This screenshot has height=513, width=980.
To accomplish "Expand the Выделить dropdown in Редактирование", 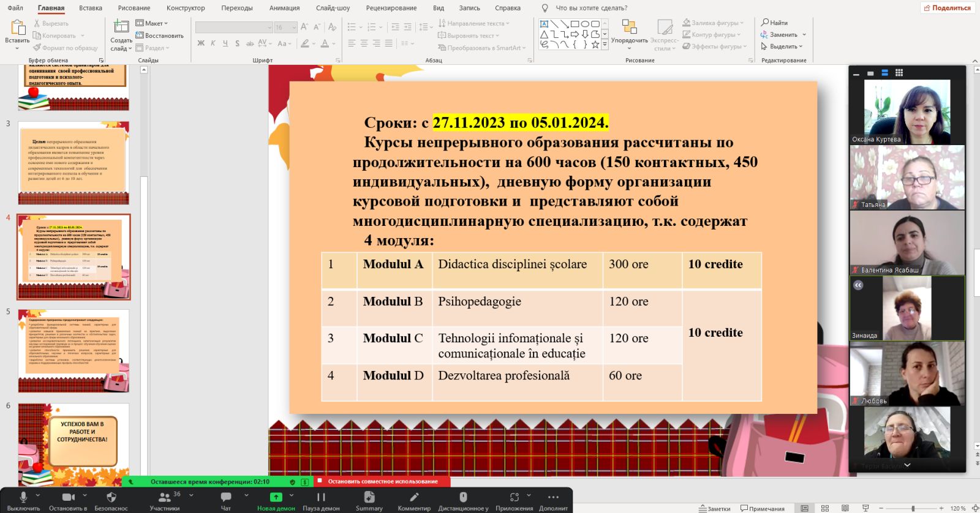I will coord(783,47).
